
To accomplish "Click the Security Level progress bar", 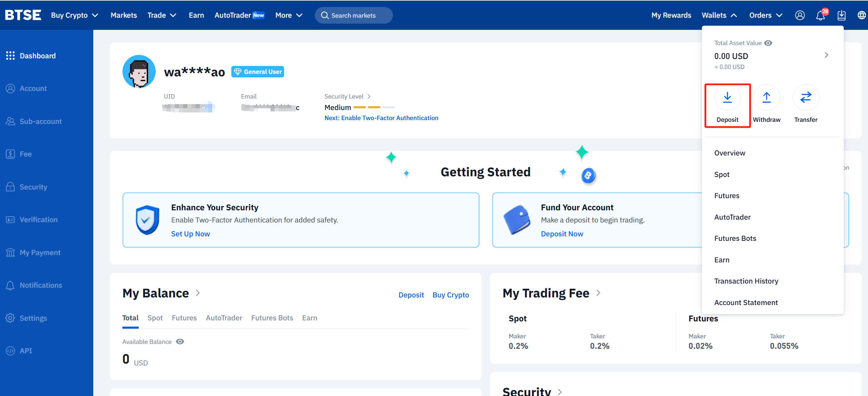I will click(x=374, y=108).
